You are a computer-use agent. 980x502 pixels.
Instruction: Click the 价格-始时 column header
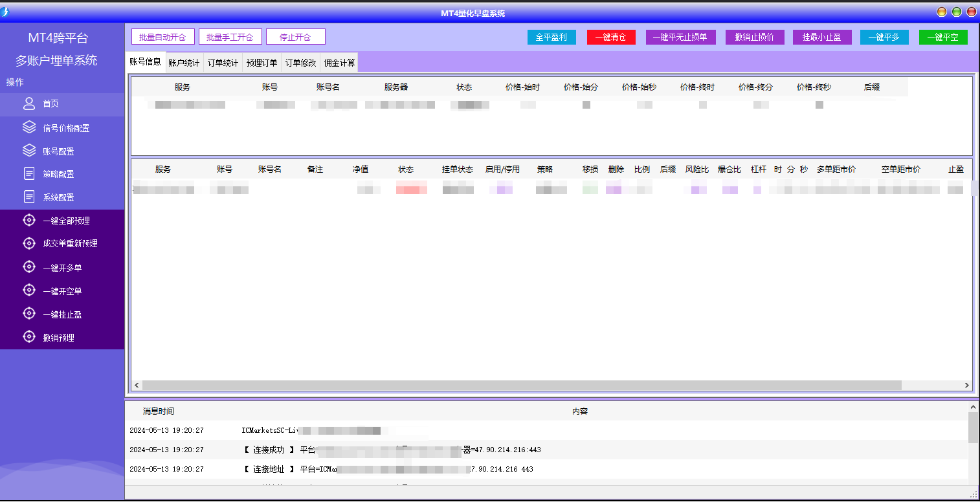(x=522, y=87)
